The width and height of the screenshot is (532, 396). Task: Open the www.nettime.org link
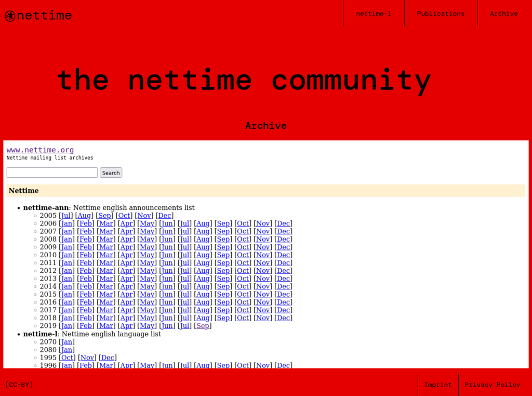[40, 150]
